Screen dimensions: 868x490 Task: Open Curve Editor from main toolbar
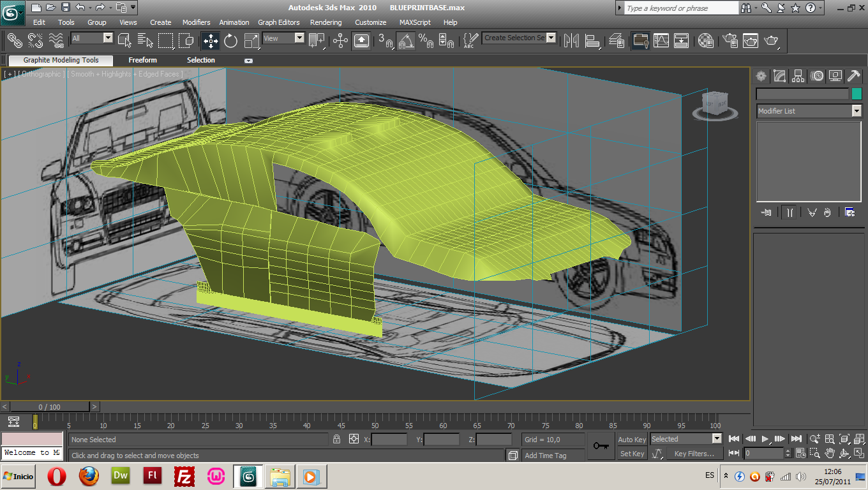661,41
